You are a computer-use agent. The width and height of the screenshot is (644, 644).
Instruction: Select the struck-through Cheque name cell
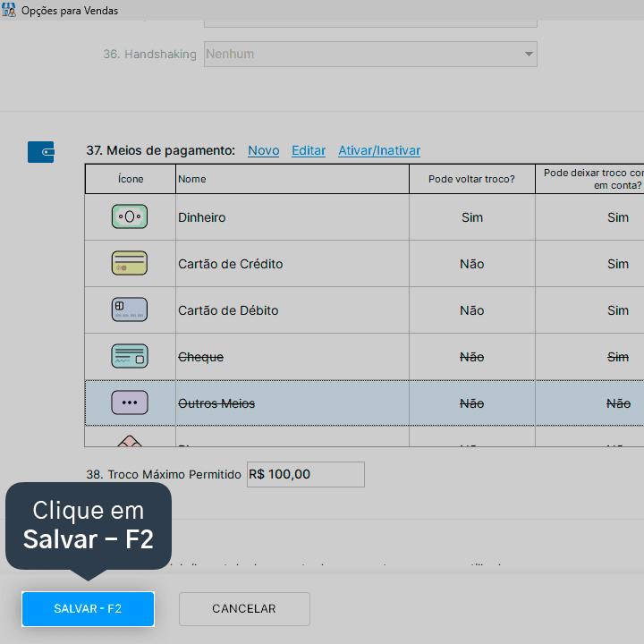(x=292, y=357)
